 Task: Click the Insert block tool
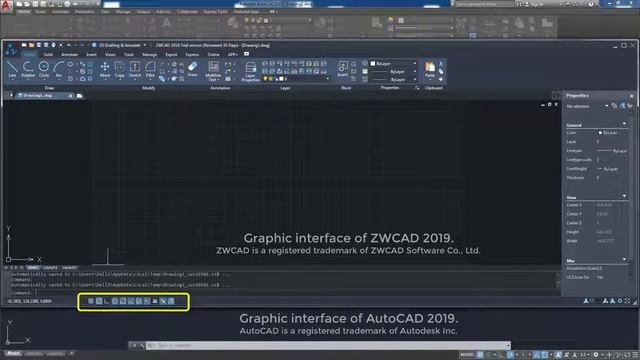pyautogui.click(x=343, y=69)
